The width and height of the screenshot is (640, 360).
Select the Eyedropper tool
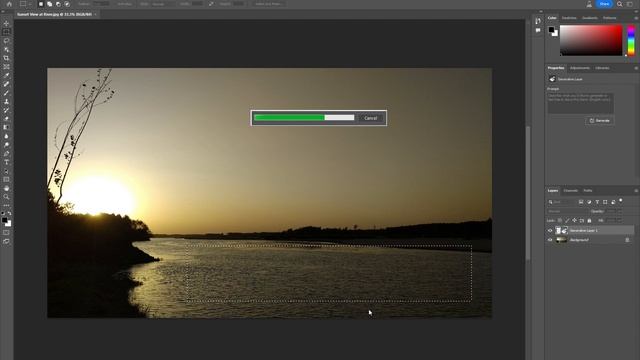tap(6, 76)
